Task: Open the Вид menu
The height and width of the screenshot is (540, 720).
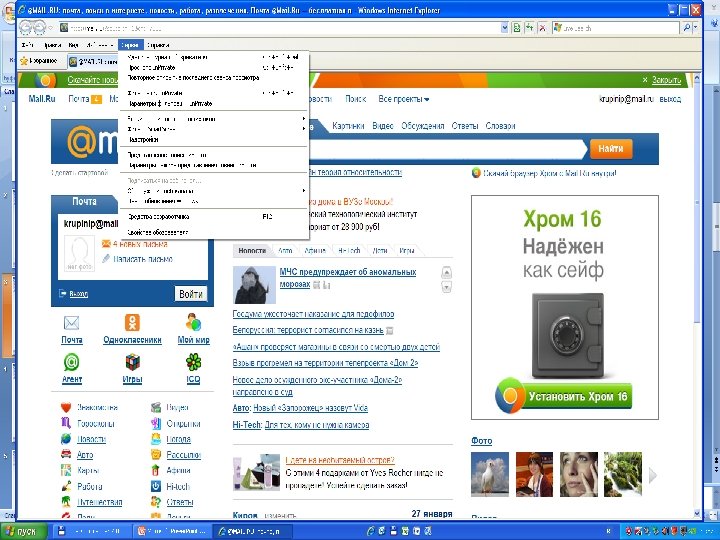Action: coord(73,45)
